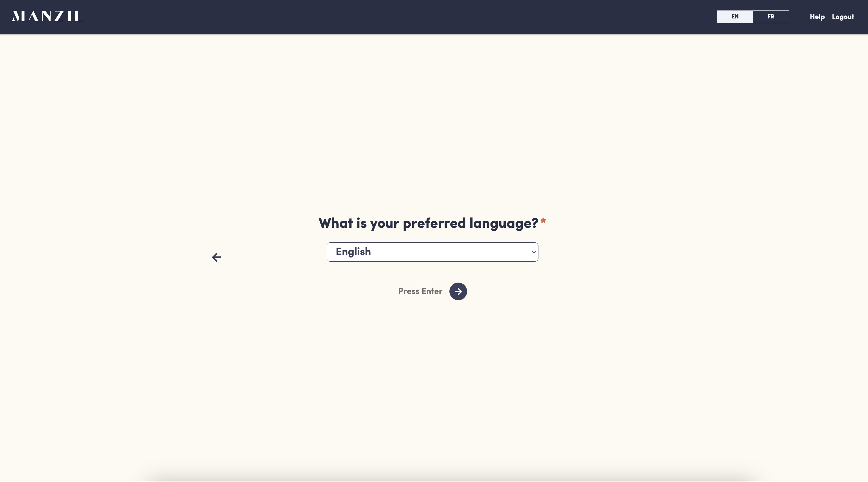Open the preferred language dropdown
868x482 pixels.
tap(432, 252)
